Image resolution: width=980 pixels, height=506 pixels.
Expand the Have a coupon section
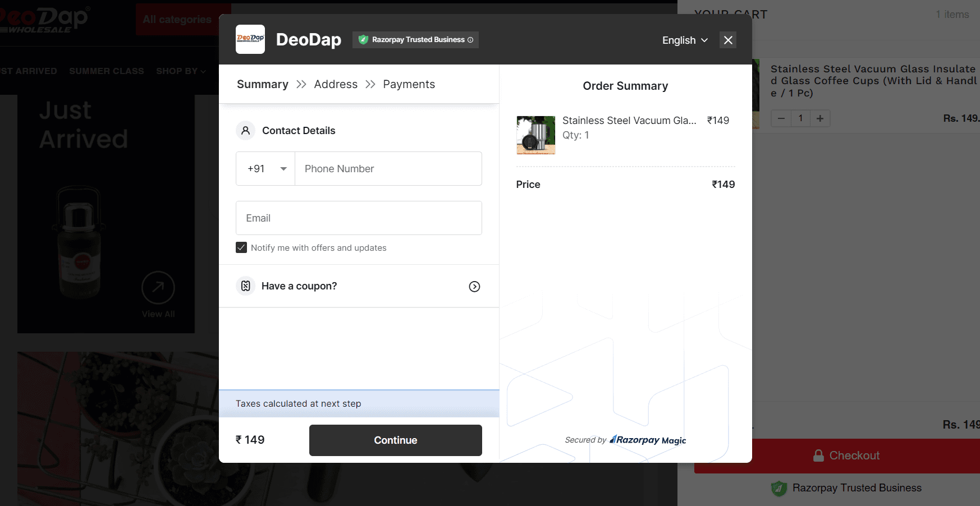pyautogui.click(x=474, y=286)
